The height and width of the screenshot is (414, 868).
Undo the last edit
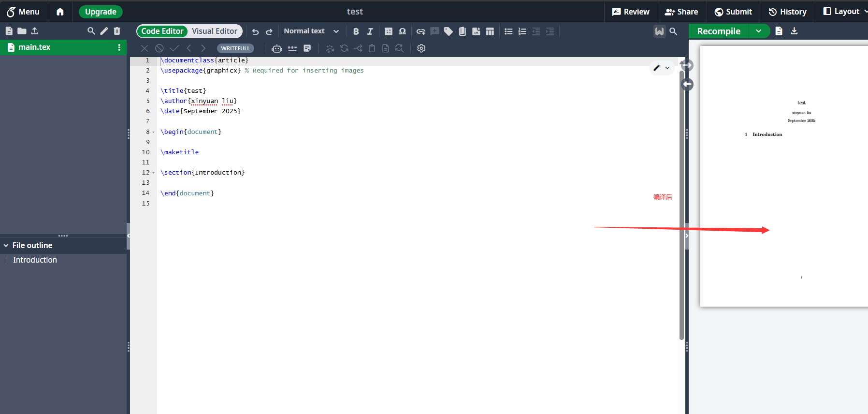(x=255, y=31)
